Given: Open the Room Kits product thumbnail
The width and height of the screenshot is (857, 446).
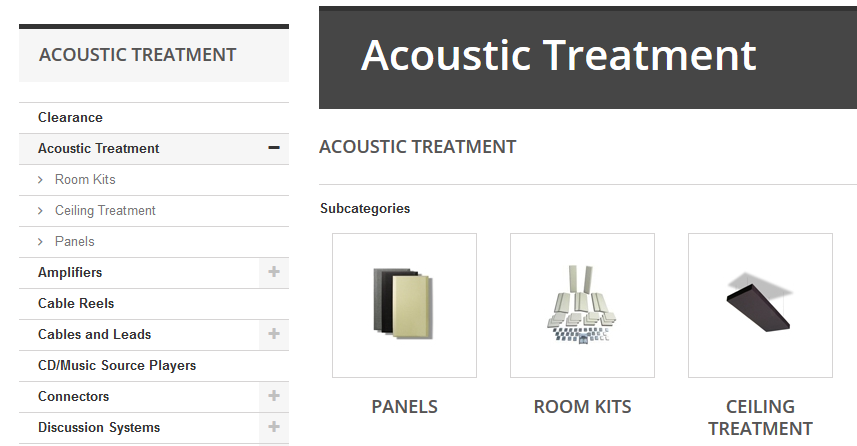Looking at the screenshot, I should (x=582, y=305).
